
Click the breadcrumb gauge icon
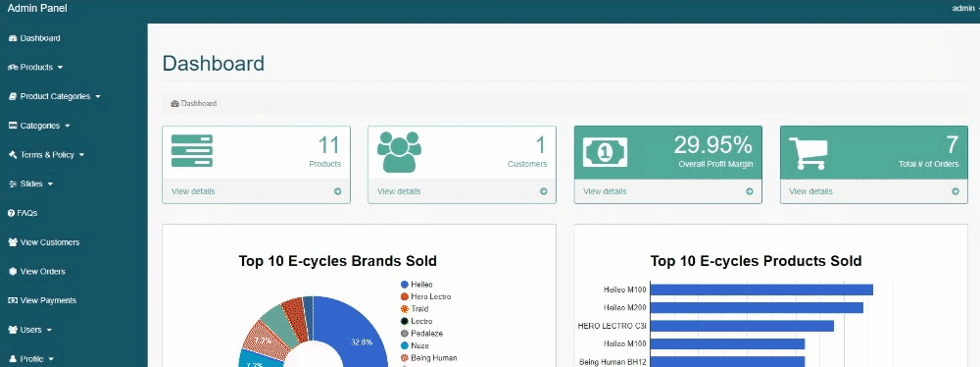(x=175, y=103)
